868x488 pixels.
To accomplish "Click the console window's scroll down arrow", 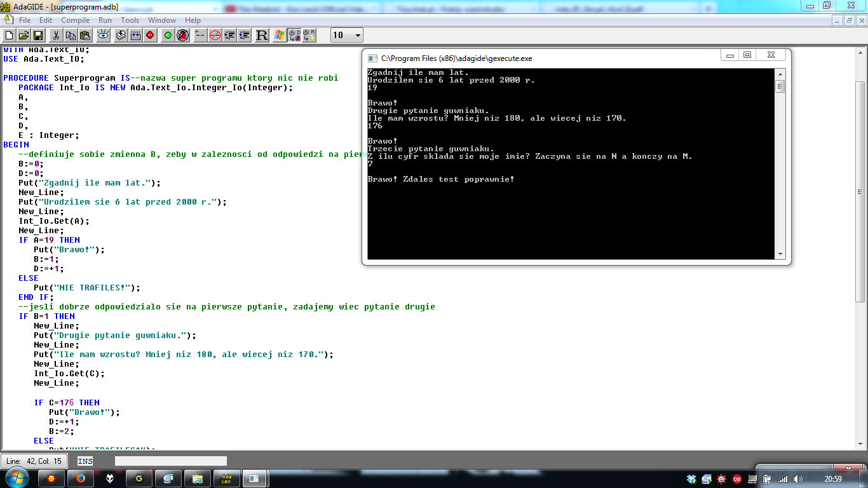I will [x=780, y=254].
